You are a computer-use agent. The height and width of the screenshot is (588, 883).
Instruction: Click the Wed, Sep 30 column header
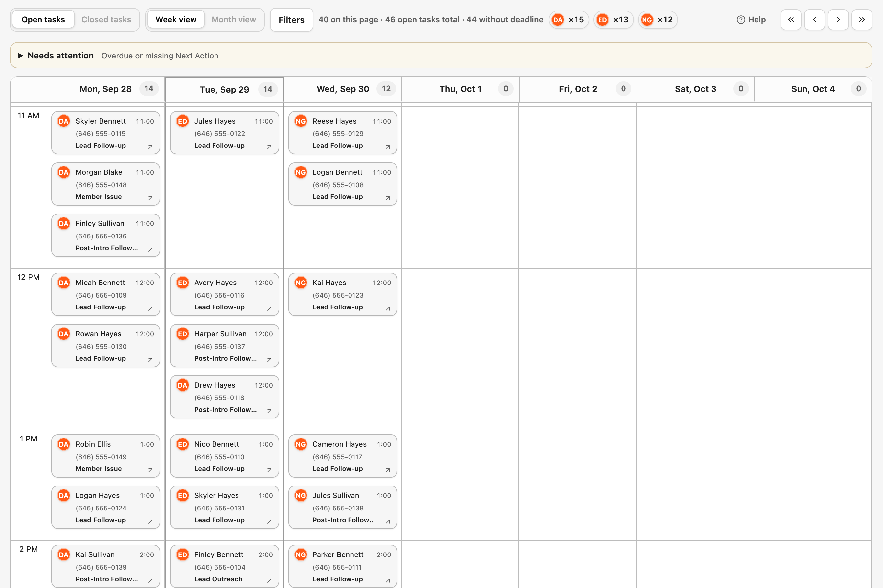click(343, 89)
